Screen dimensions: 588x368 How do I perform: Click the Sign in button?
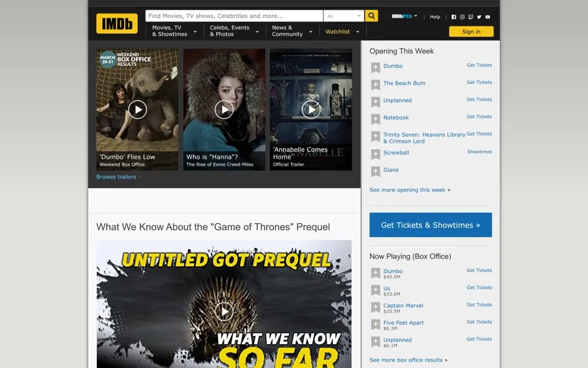(x=471, y=31)
